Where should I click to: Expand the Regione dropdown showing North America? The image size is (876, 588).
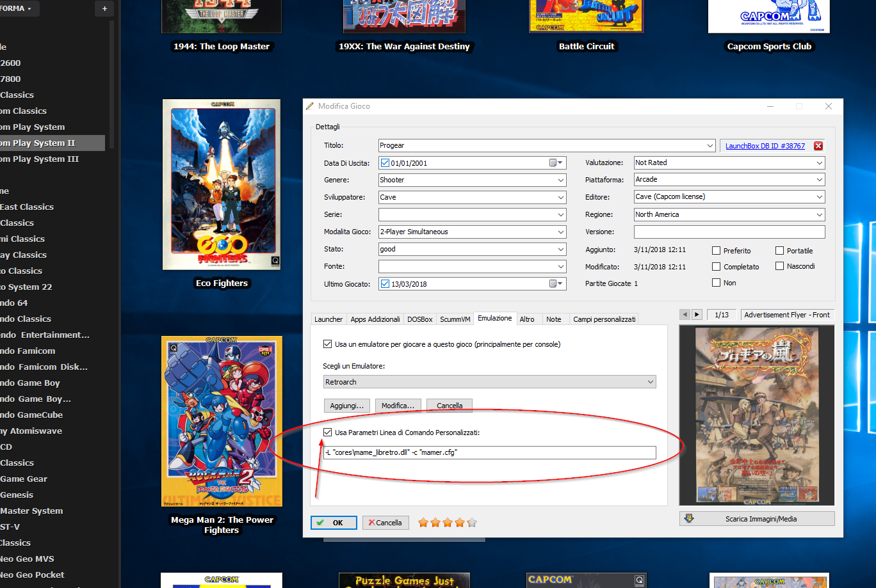[x=820, y=215]
